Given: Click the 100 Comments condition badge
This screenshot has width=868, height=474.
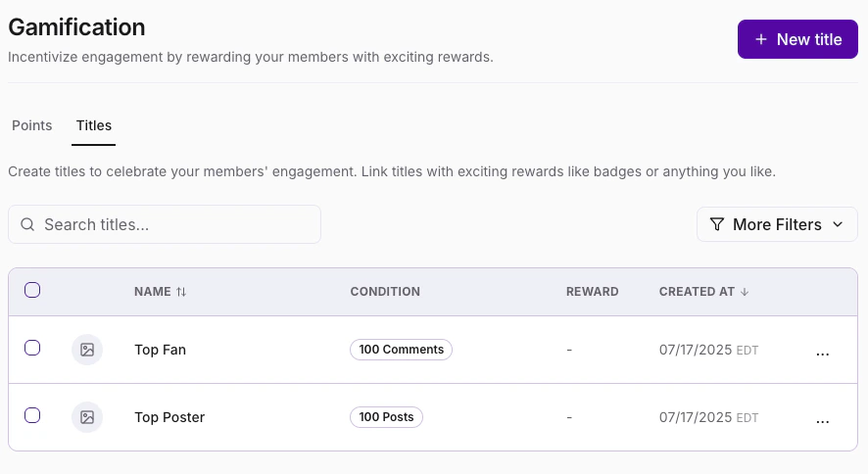Looking at the screenshot, I should [401, 350].
